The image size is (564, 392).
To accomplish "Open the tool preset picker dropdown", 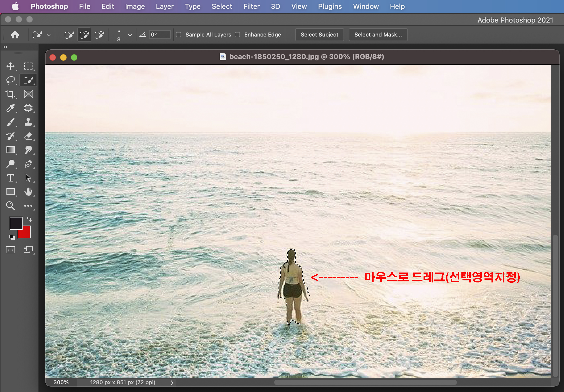I will 49,35.
